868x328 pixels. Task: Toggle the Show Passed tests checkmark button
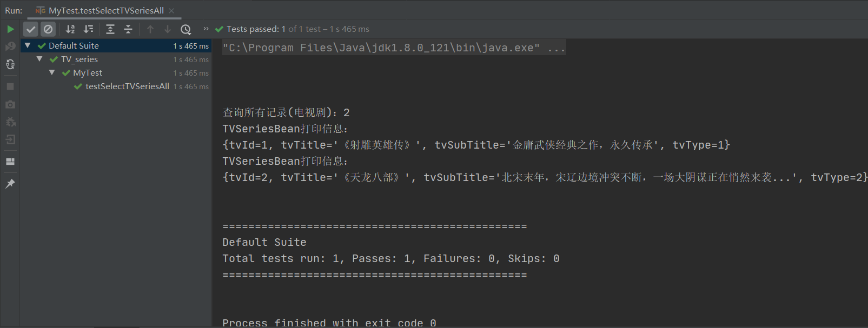[31, 29]
